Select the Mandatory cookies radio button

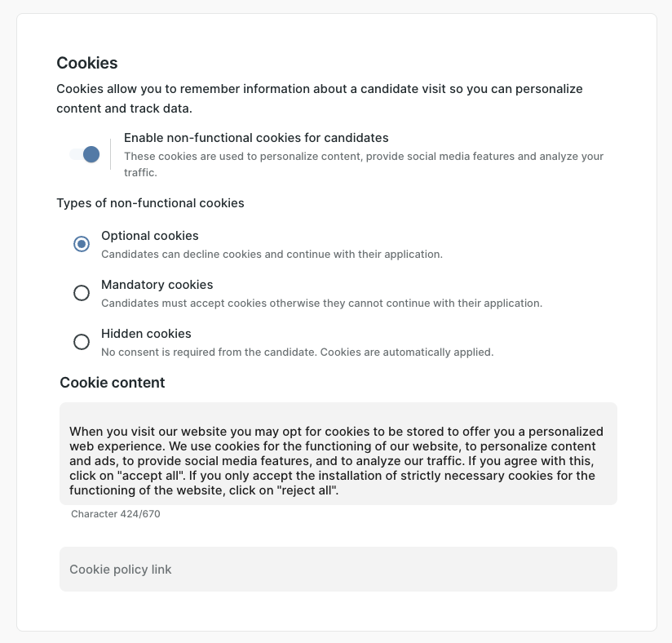point(82,293)
